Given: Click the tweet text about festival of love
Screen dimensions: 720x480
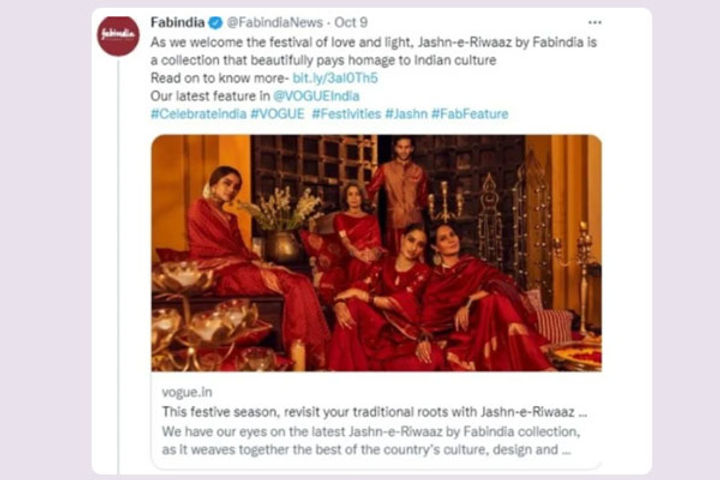Looking at the screenshot, I should pyautogui.click(x=374, y=51).
